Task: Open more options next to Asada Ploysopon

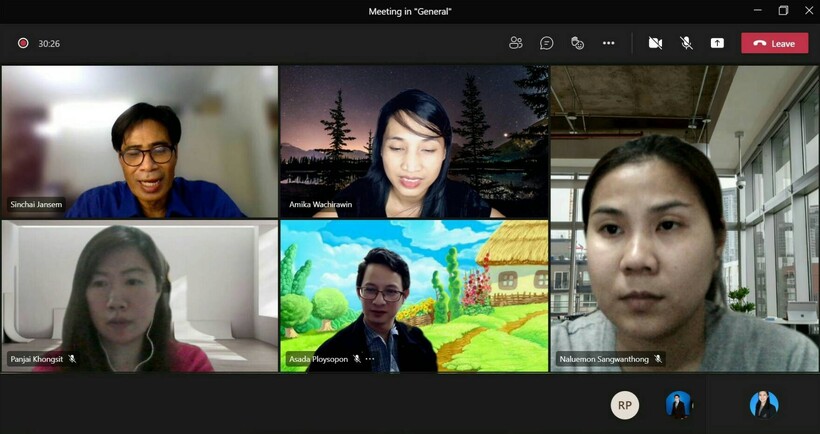Action: (x=370, y=359)
